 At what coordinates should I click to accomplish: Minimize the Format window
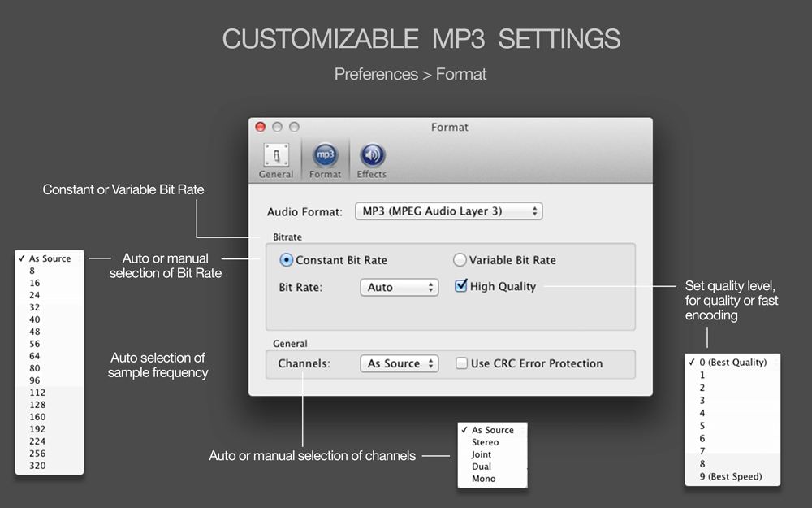278,127
